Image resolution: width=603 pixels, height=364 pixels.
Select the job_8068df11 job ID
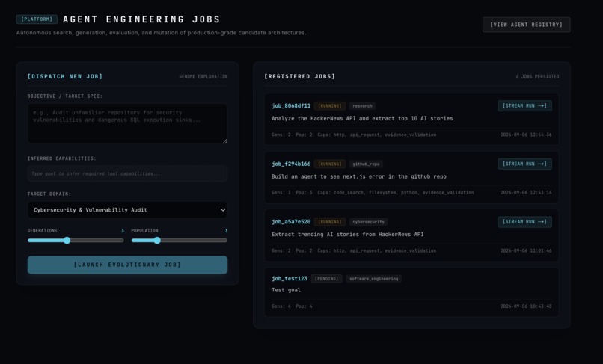click(291, 105)
